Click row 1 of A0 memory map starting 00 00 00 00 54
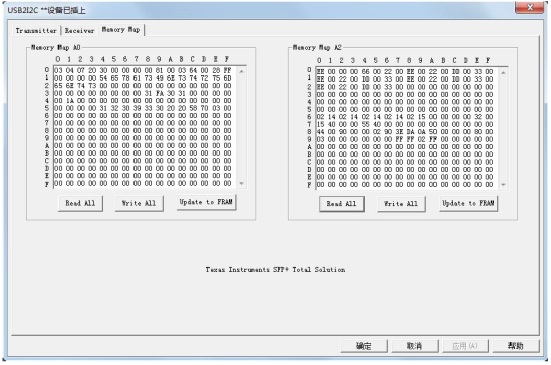The height and width of the screenshot is (365, 551). [143, 78]
